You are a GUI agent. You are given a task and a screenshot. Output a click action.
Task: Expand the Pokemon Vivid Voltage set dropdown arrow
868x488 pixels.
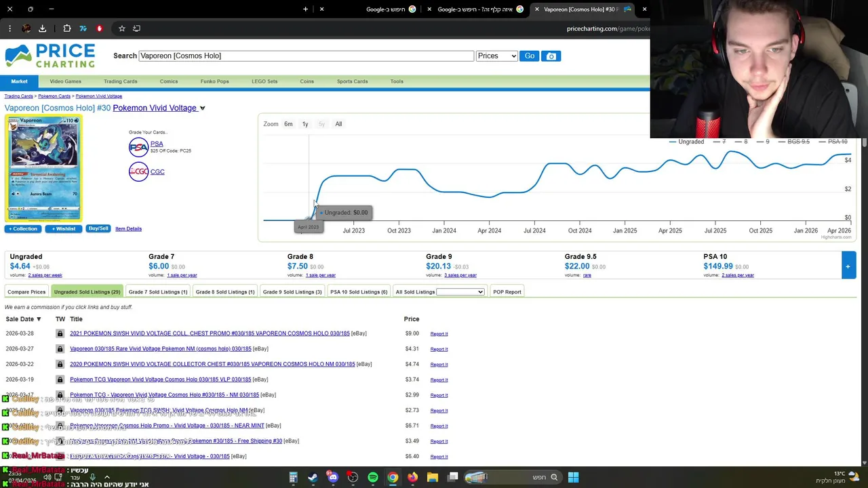202,108
